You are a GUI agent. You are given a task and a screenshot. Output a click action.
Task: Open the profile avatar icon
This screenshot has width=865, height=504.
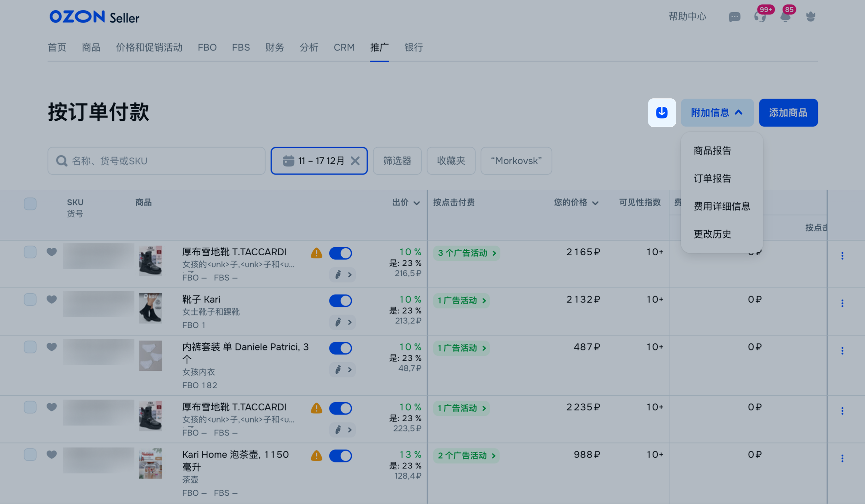pyautogui.click(x=810, y=17)
